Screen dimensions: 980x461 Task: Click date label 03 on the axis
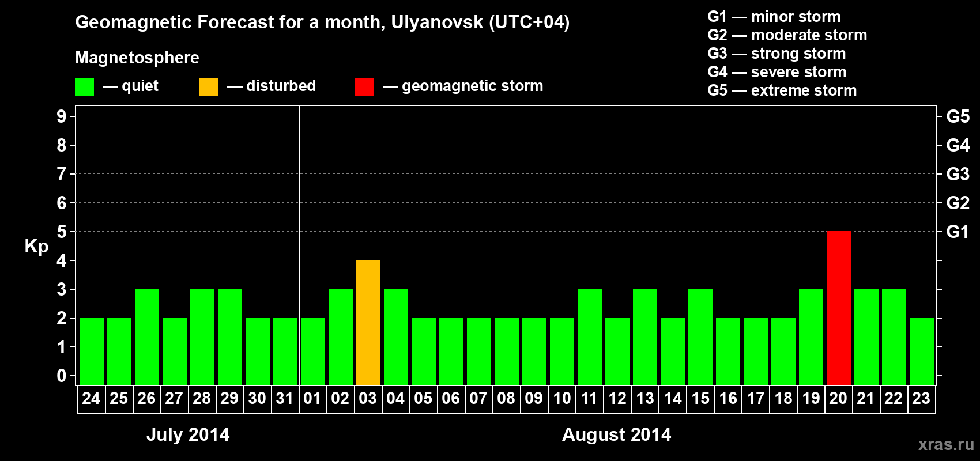pyautogui.click(x=368, y=398)
